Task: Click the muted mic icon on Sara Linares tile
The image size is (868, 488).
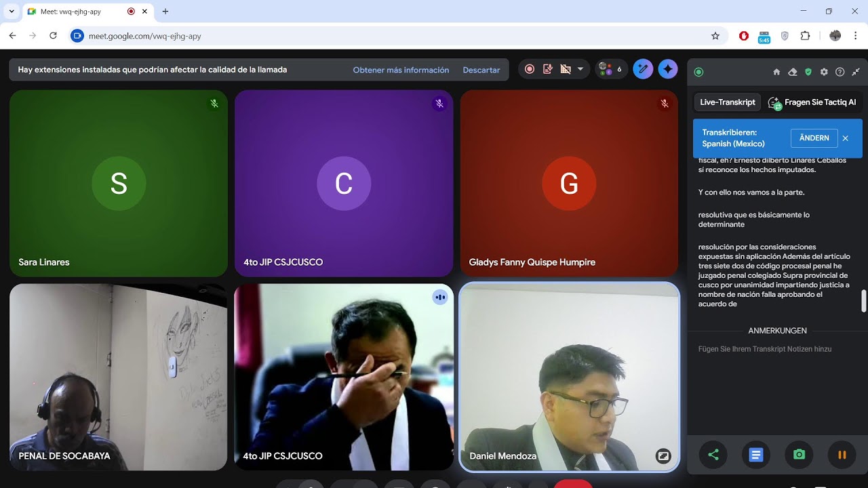Action: point(214,104)
